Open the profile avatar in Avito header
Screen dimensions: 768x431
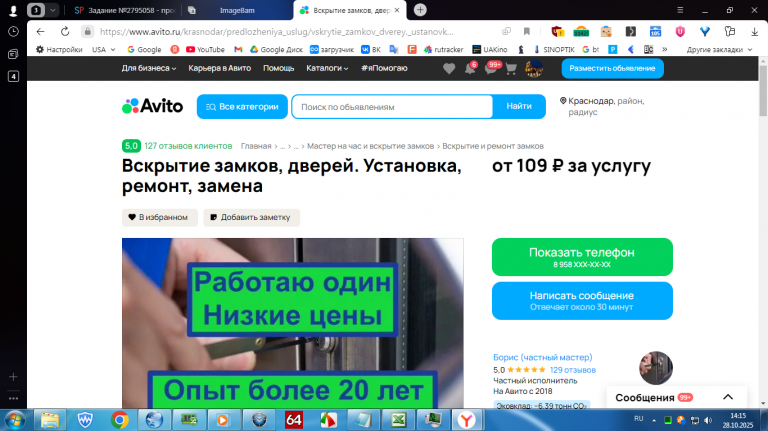[534, 69]
